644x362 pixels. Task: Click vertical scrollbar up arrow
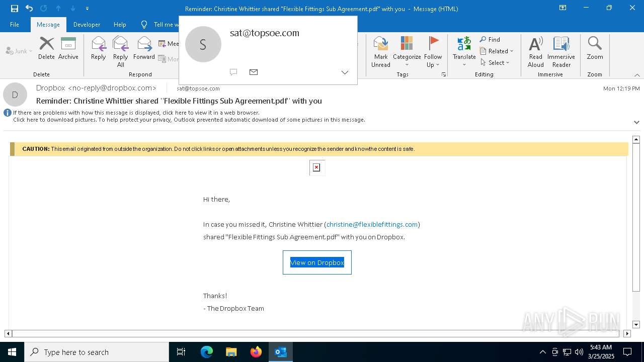tap(636, 139)
